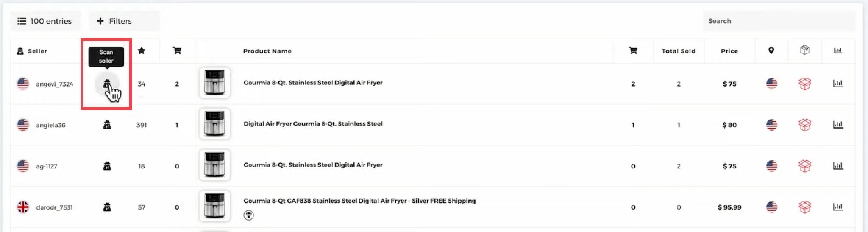The height and width of the screenshot is (232, 868).
Task: Click small round icon under GAF838 product name
Action: (x=249, y=215)
